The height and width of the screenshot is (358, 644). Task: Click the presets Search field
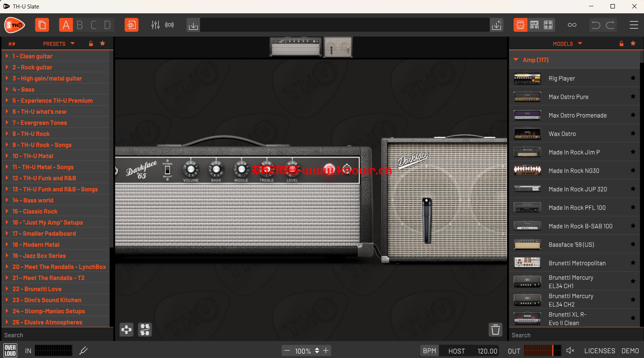click(x=57, y=335)
